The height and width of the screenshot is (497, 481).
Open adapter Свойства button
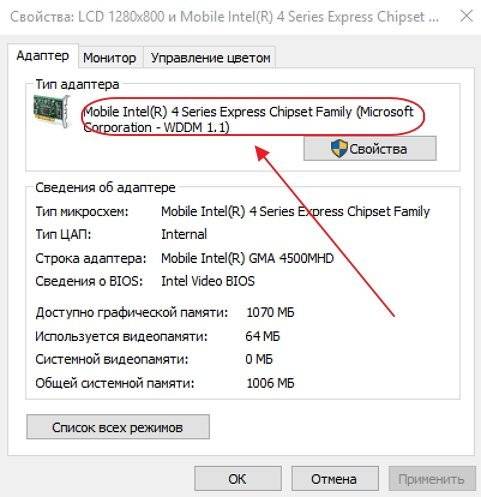point(370,148)
